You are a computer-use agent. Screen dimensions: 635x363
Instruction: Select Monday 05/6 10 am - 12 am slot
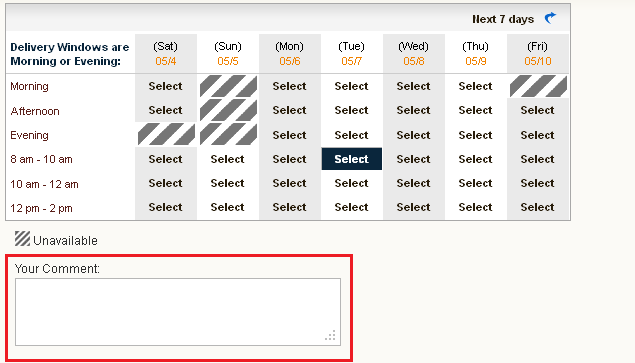coord(289,183)
